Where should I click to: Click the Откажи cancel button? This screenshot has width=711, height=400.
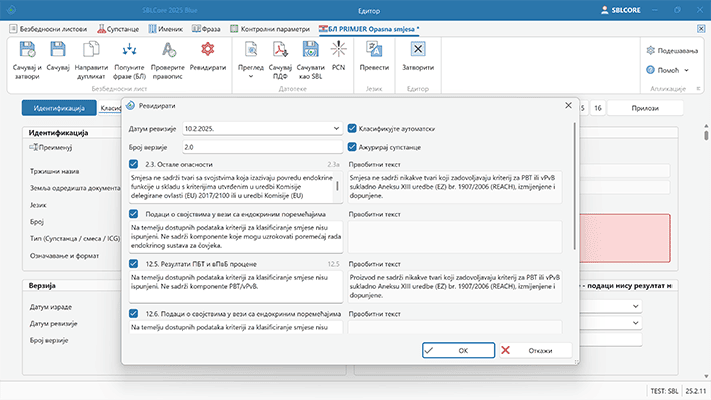[x=536, y=350]
